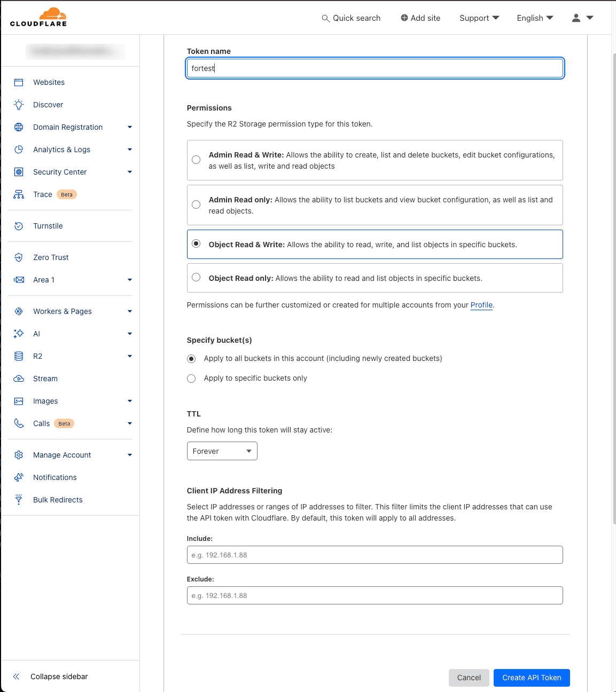Click the Add site plus icon
616x692 pixels.
coord(404,18)
